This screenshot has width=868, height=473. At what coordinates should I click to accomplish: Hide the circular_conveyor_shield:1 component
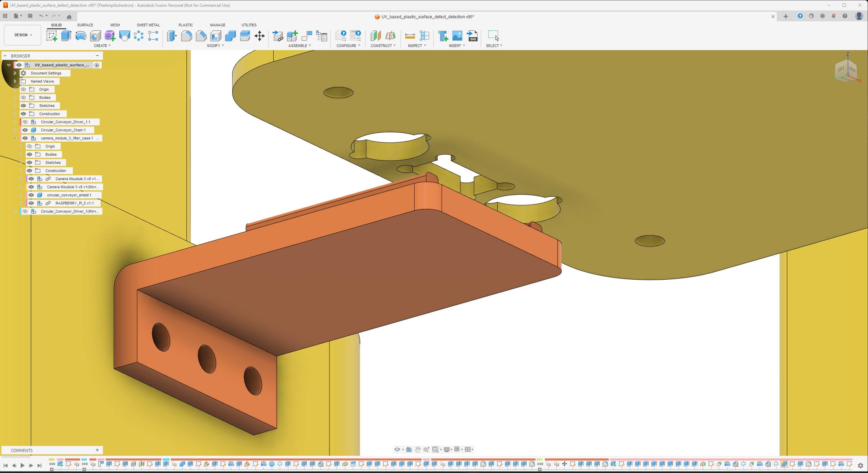tap(31, 195)
